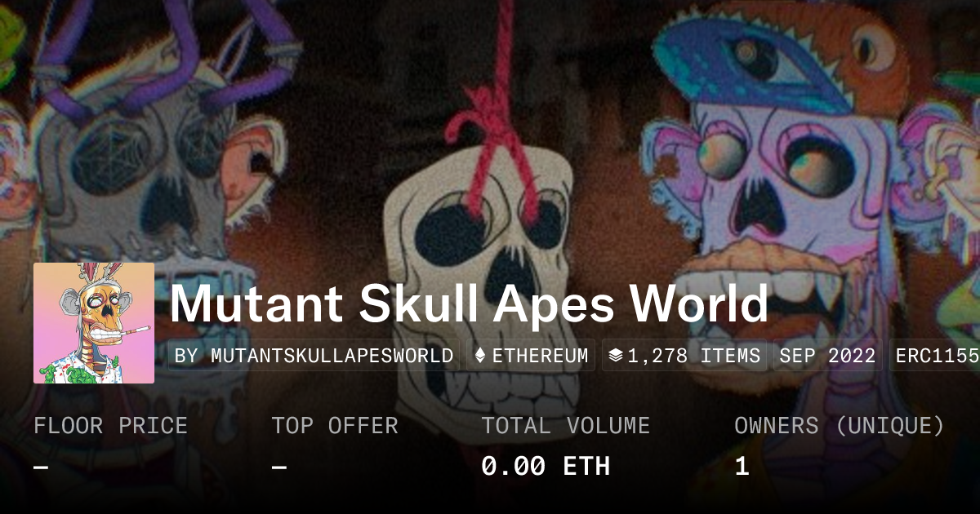Open the collection avatar thumbnail

[x=94, y=323]
